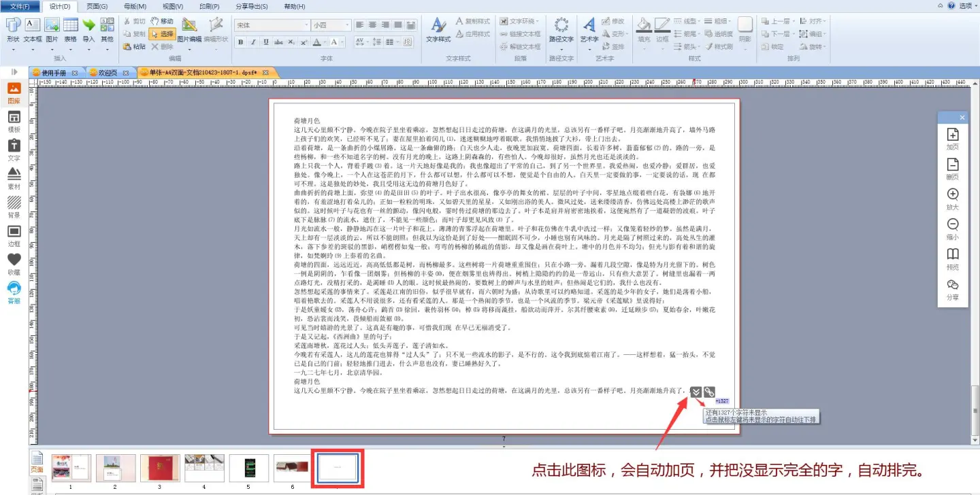This screenshot has height=495, width=980.
Task: Click the link text frame icon beside overflow
Action: [x=709, y=392]
